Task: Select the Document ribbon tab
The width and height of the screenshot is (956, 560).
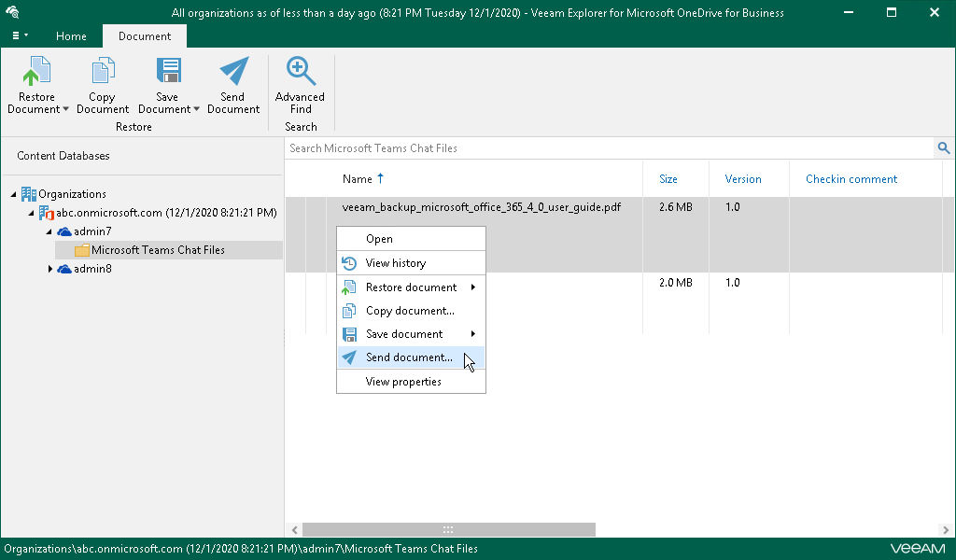Action: [145, 36]
